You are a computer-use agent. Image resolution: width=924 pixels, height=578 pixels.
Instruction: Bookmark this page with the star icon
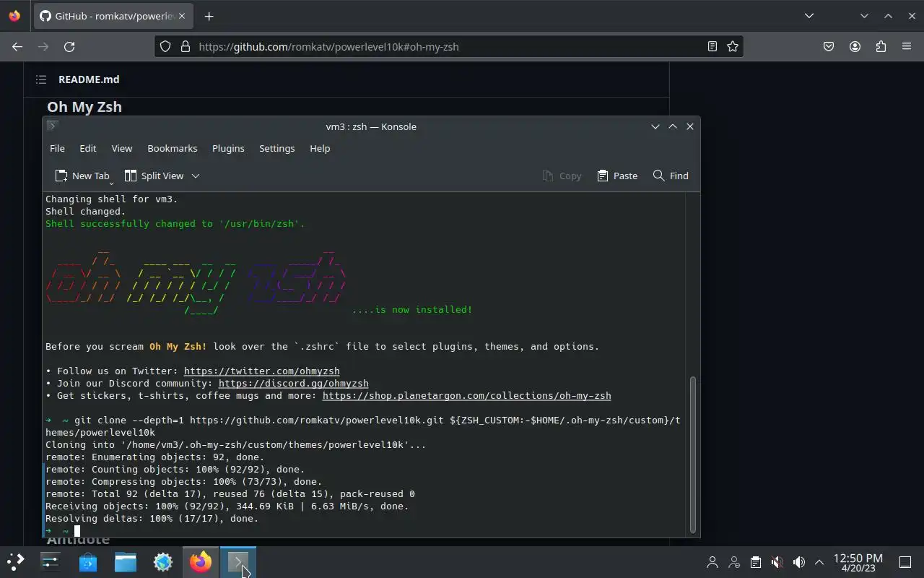(x=733, y=46)
